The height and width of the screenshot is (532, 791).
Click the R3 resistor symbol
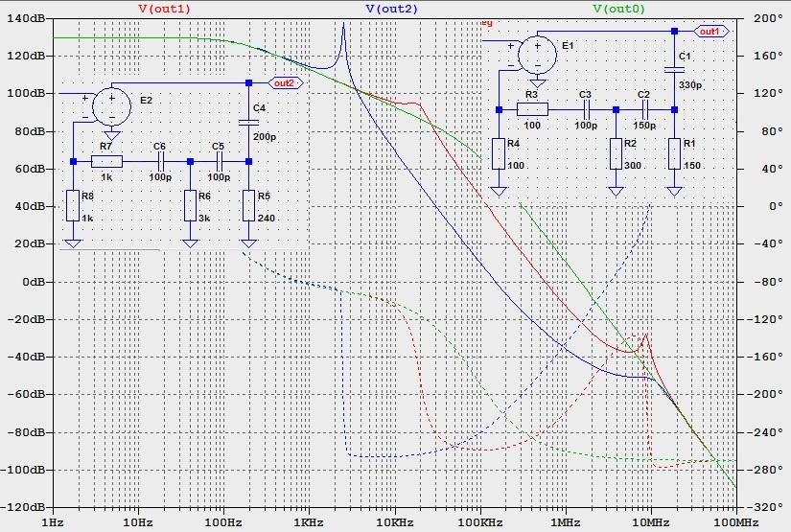(x=532, y=109)
